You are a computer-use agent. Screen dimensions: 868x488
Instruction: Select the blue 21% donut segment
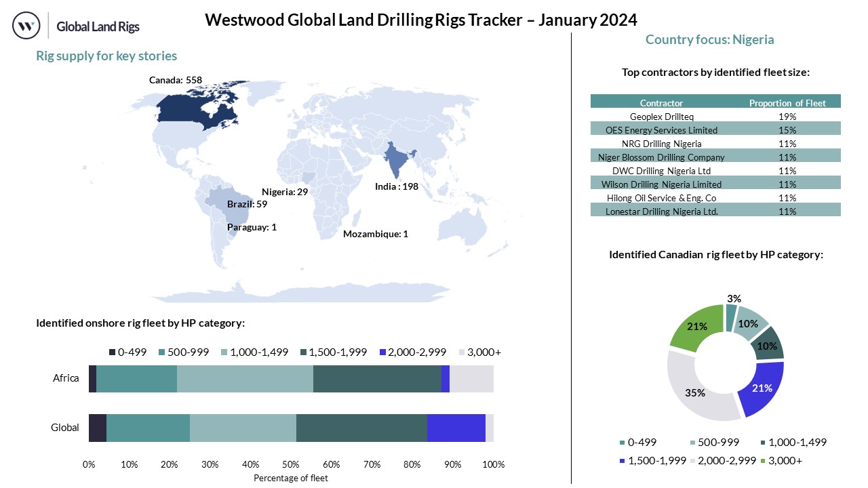pyautogui.click(x=762, y=388)
